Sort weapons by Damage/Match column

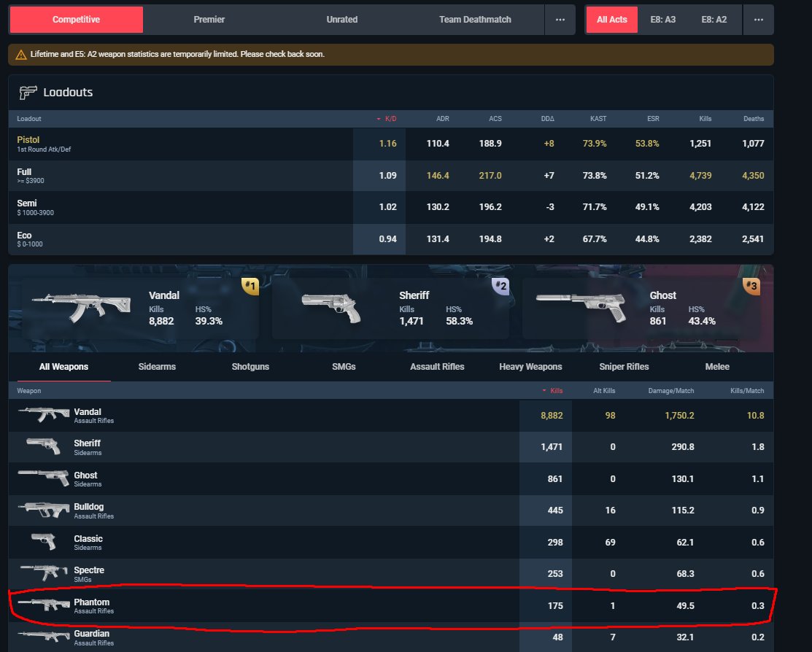point(670,390)
